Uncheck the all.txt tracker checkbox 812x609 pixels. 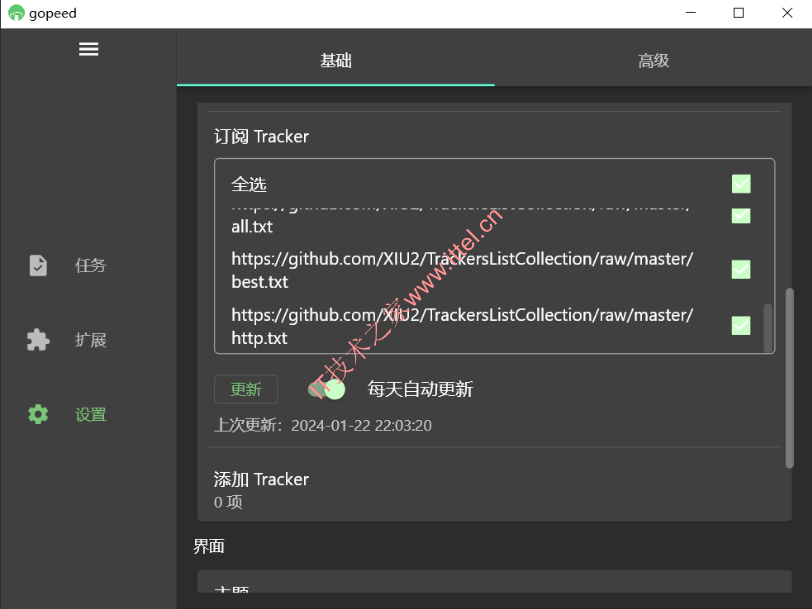[741, 215]
